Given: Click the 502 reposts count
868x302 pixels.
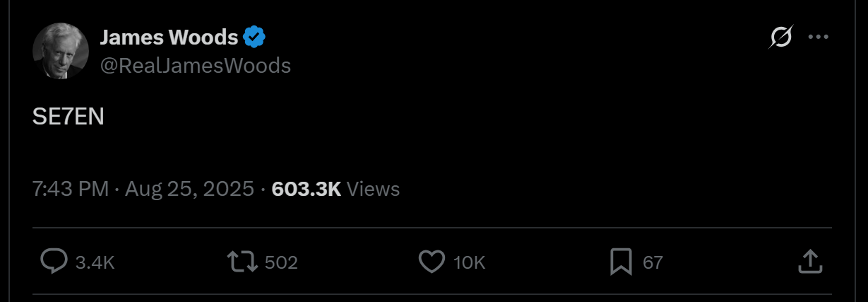Looking at the screenshot, I should click(281, 263).
